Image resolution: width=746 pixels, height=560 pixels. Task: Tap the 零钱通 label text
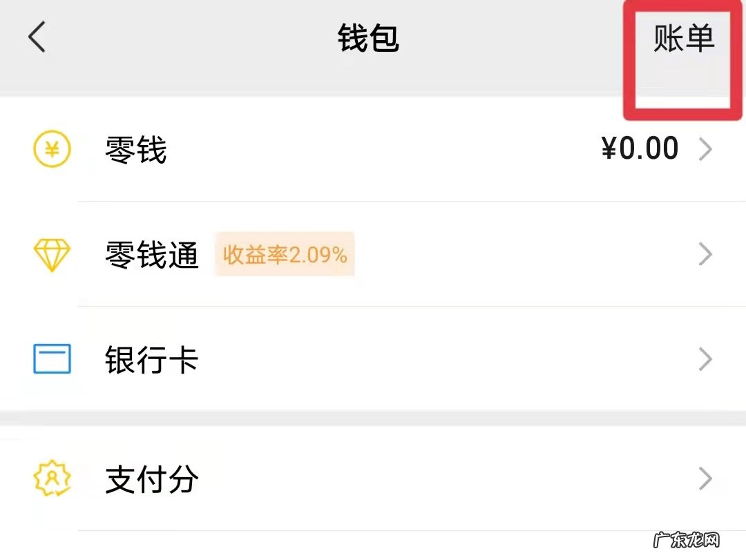pos(151,254)
